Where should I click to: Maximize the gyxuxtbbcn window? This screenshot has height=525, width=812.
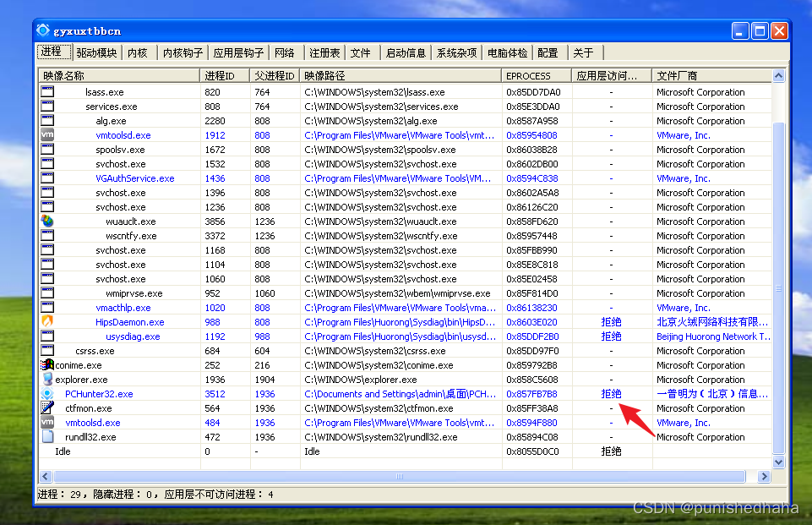tap(759, 31)
